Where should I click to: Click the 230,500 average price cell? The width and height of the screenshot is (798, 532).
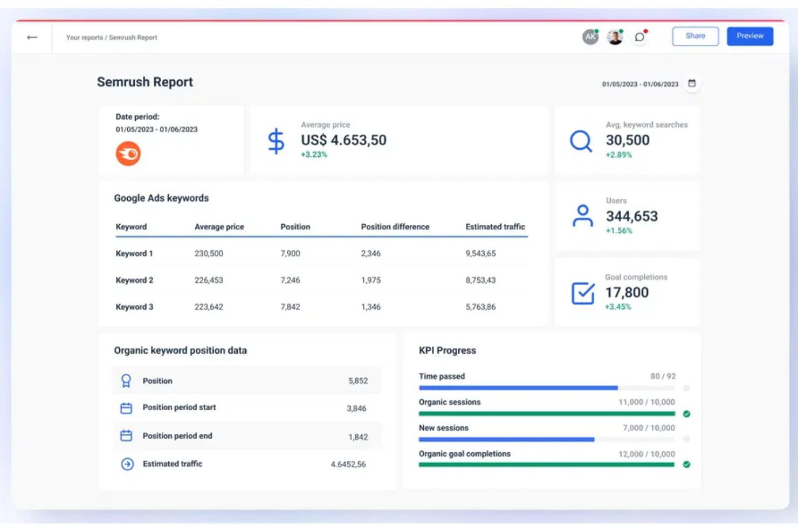pyautogui.click(x=209, y=253)
